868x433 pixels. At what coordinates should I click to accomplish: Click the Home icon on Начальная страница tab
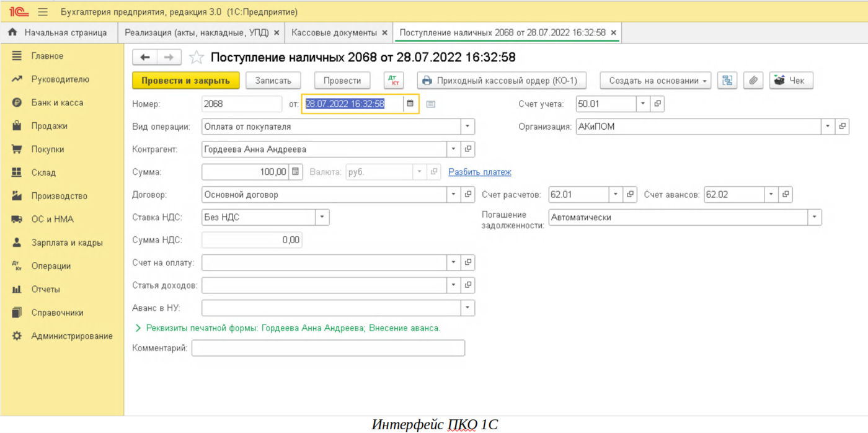tap(12, 32)
